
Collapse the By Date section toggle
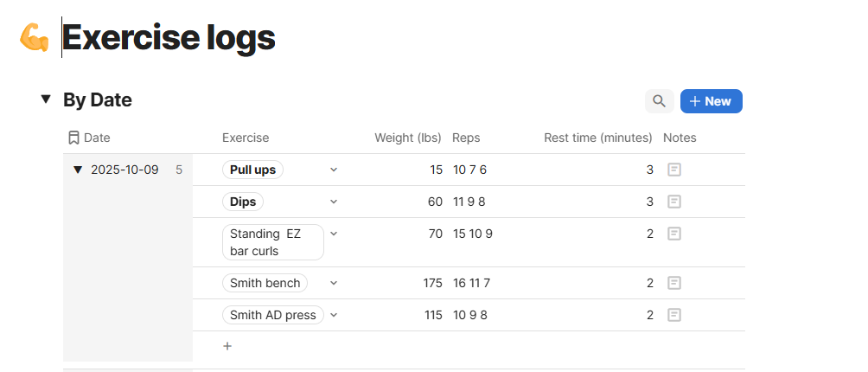pos(46,100)
